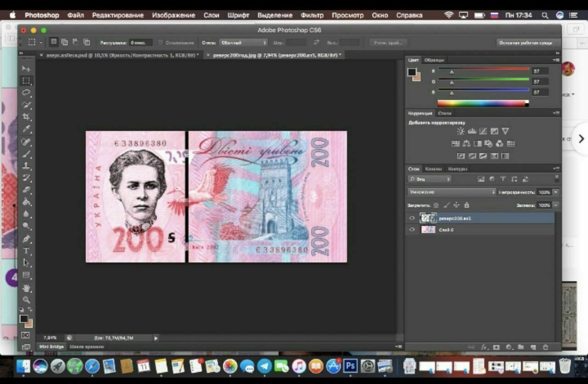Viewport: 588px width, 384px height.
Task: Select the Path Selection tool
Action: [x=26, y=263]
